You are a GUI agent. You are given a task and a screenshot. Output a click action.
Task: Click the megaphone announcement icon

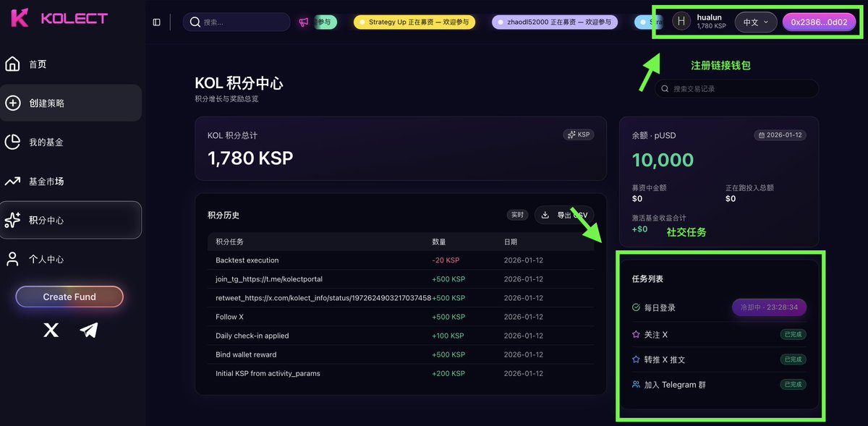pyautogui.click(x=304, y=22)
